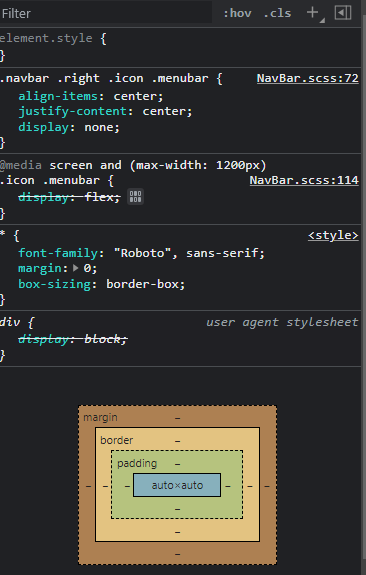
Task: Toggle the :hov element state panel
Action: 237,14
